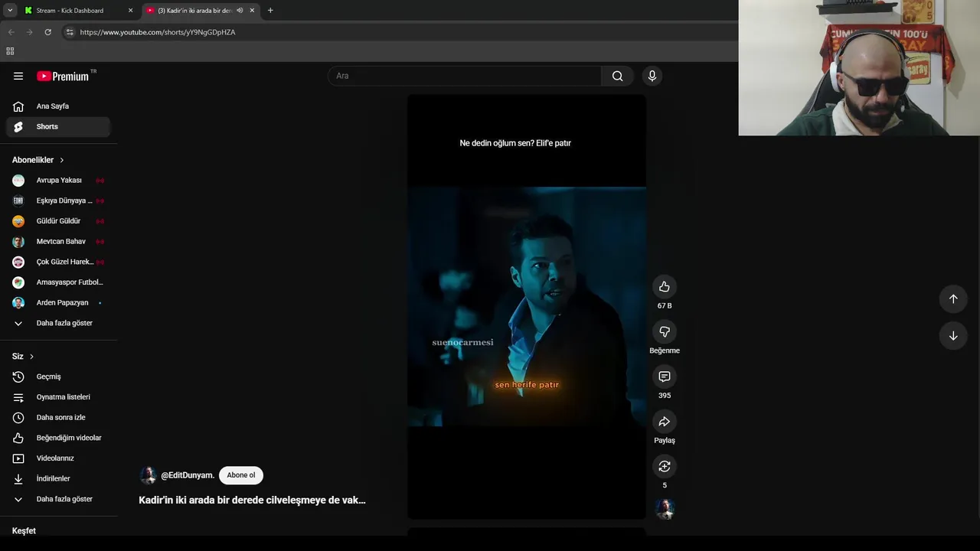
Task: Open the YouTube hamburger guide menu
Action: [x=18, y=76]
